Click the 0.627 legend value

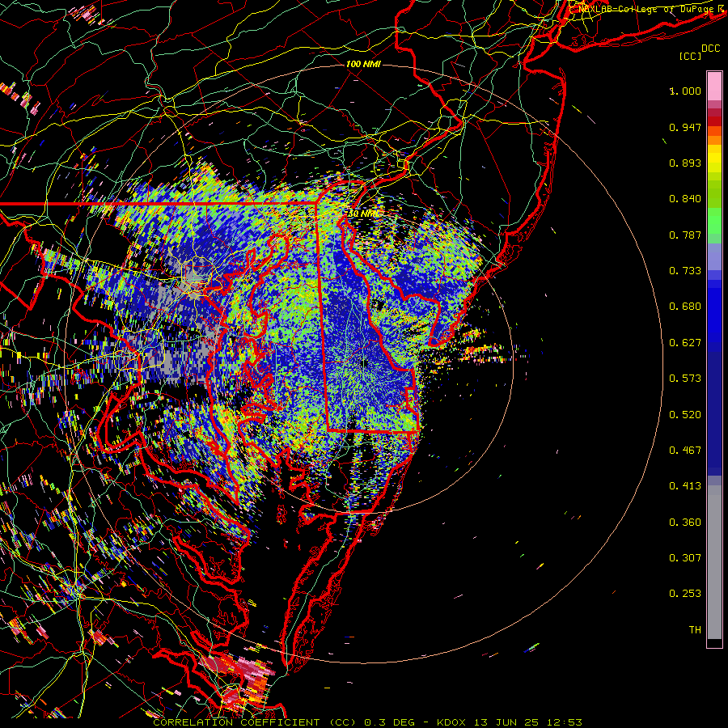point(685,343)
